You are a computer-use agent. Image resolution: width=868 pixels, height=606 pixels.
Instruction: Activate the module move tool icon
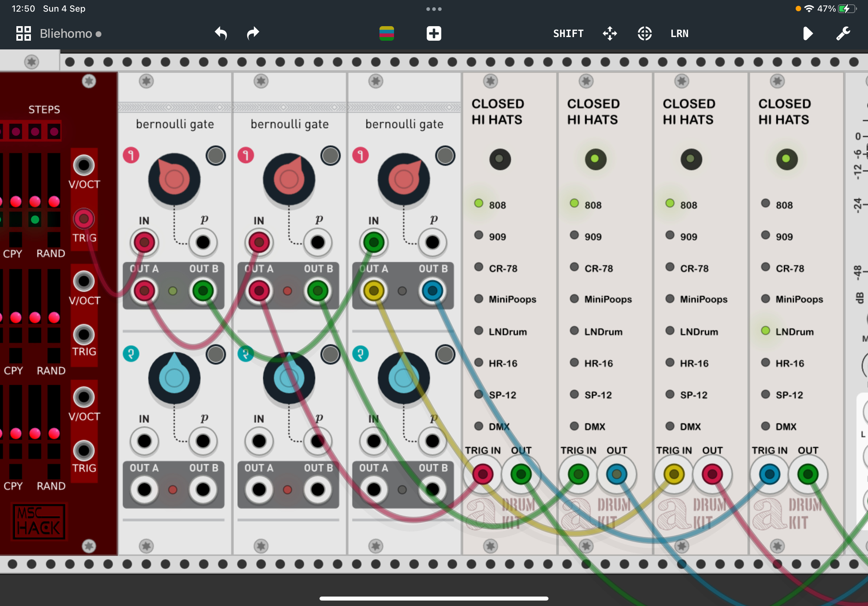(x=610, y=34)
